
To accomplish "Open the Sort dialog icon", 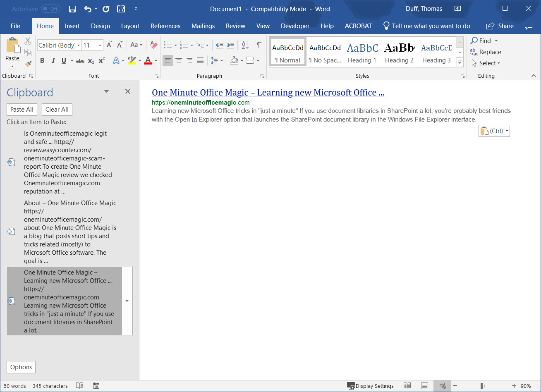I will point(244,45).
